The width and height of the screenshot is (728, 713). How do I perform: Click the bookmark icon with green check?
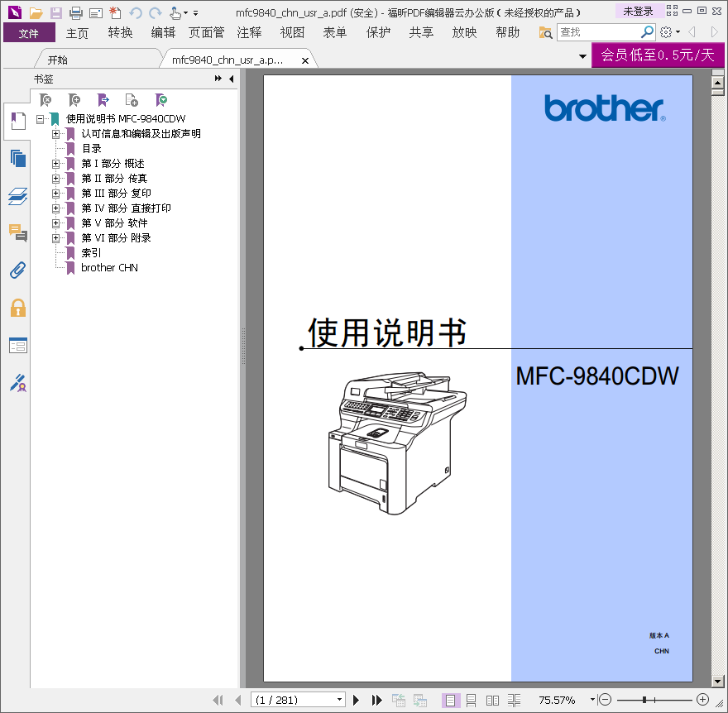[x=160, y=100]
